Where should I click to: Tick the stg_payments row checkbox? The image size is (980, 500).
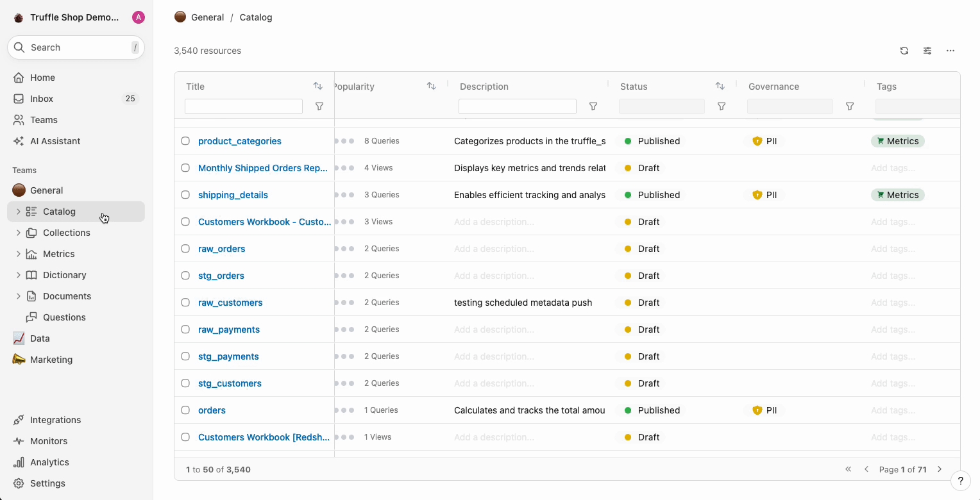(185, 356)
